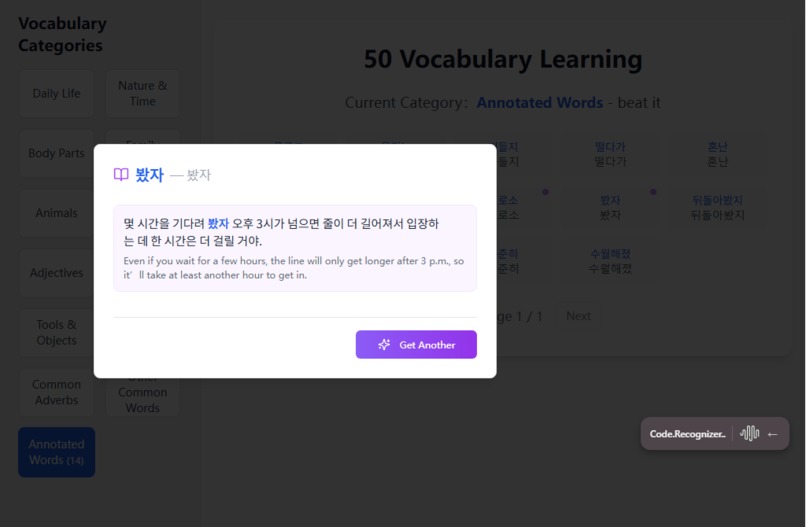Click the sparkle icon in Get Another
Image resolution: width=806 pixels, height=527 pixels.
point(384,344)
